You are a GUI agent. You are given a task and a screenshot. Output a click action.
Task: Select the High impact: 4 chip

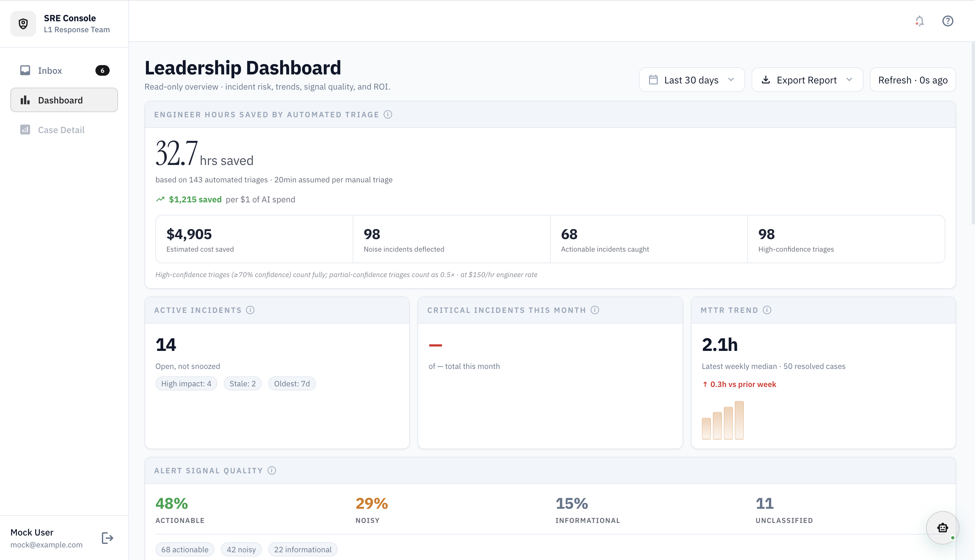click(x=186, y=383)
